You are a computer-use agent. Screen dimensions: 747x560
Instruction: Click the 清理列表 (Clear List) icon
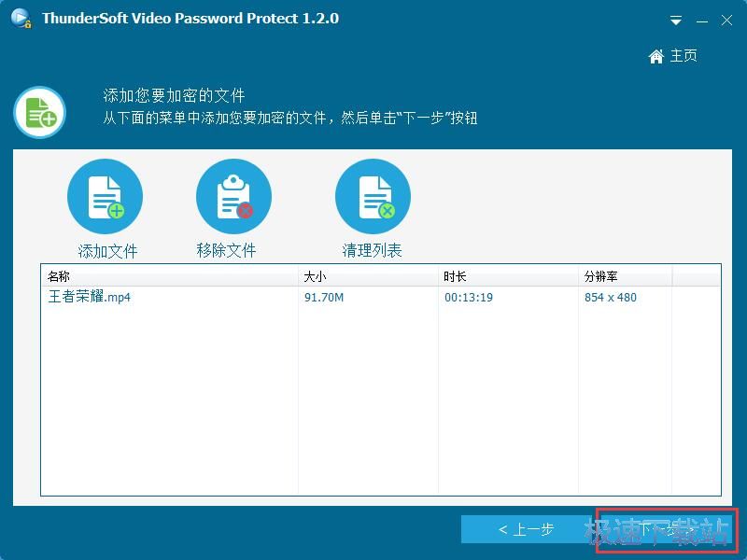click(x=373, y=195)
